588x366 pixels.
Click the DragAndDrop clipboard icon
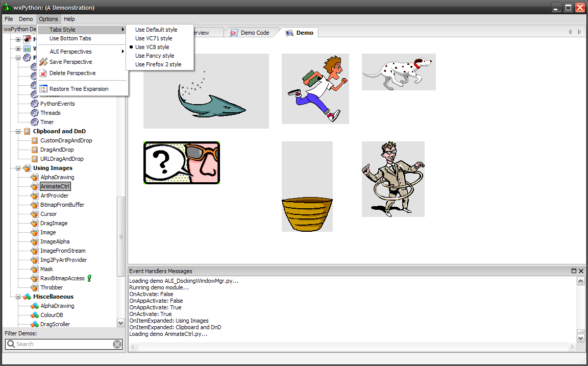click(x=35, y=150)
